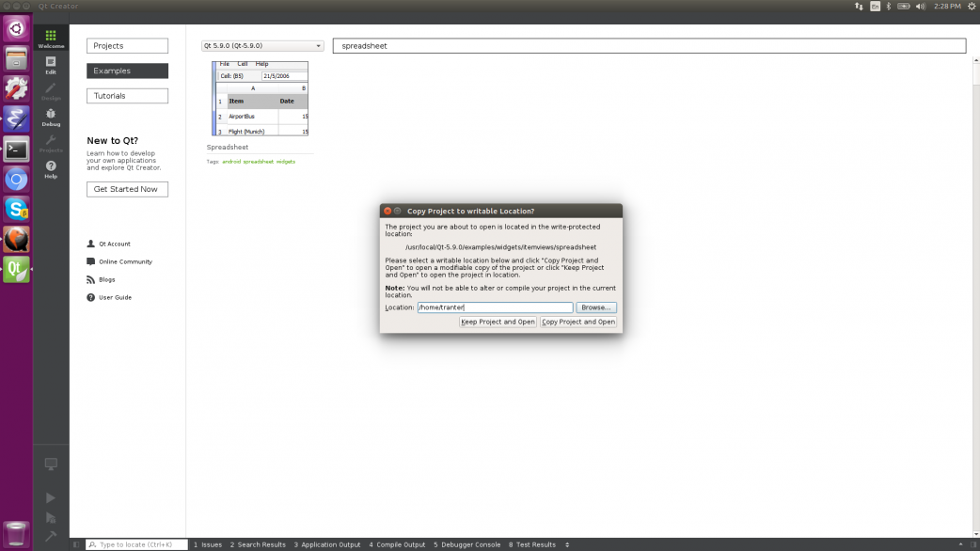Select the Debug mode bug icon
Viewport: 980px width, 551px height.
click(x=51, y=117)
